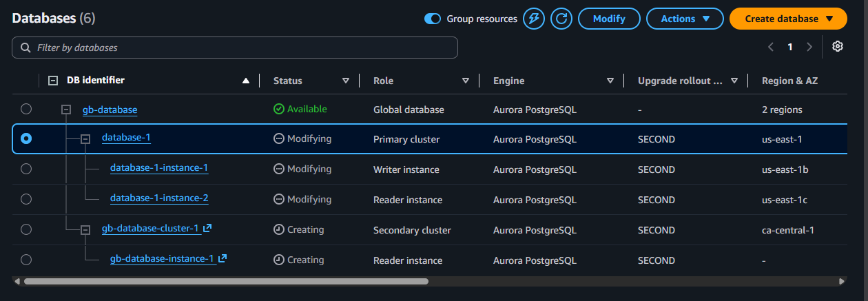The width and height of the screenshot is (868, 301).
Task: Select database-1-instance-1 radio button
Action: pos(26,169)
